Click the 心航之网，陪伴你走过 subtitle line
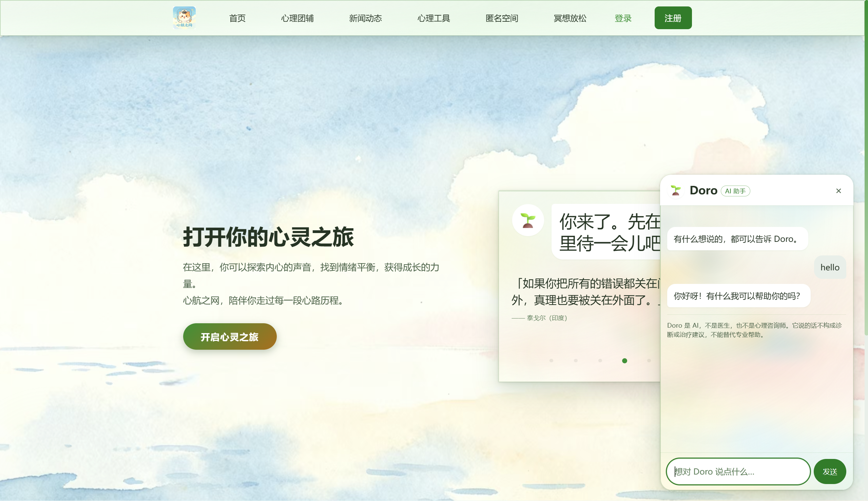 [264, 301]
